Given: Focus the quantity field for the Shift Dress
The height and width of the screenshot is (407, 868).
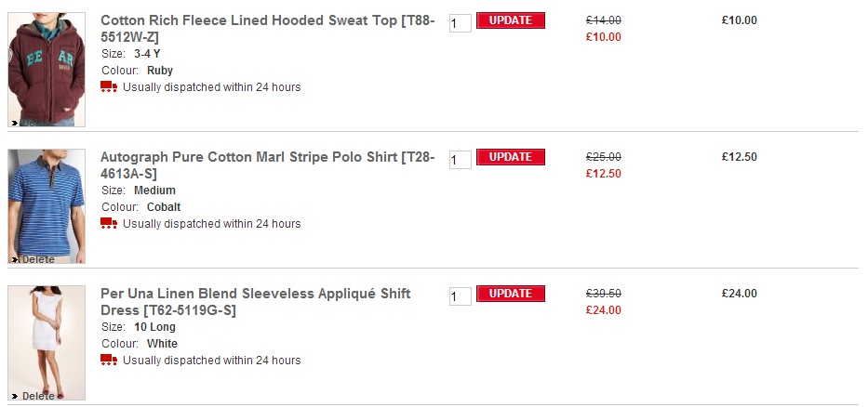Looking at the screenshot, I should tap(460, 296).
